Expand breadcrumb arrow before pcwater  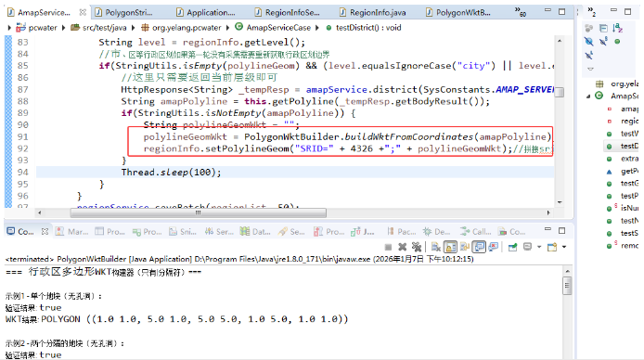click(9, 28)
